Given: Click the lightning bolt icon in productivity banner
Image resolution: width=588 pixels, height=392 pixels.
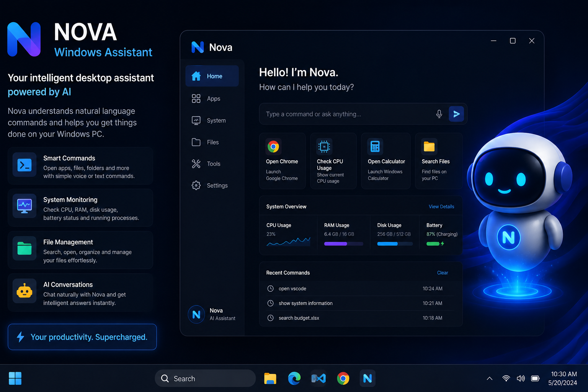Looking at the screenshot, I should pos(21,337).
